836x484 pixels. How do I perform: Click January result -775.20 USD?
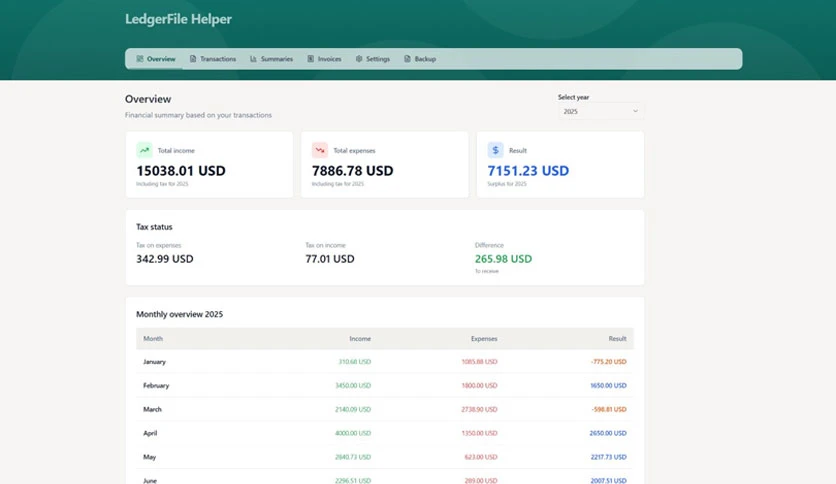tap(608, 362)
